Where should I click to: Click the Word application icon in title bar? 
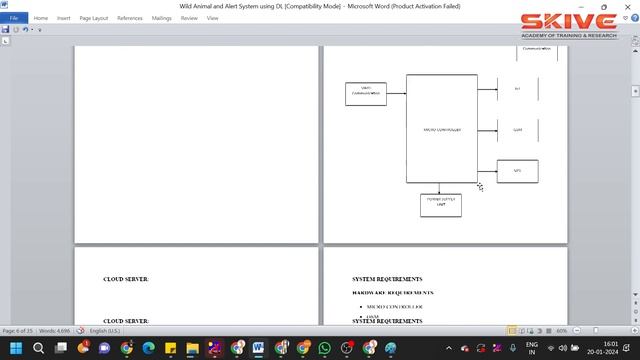coord(4,5)
